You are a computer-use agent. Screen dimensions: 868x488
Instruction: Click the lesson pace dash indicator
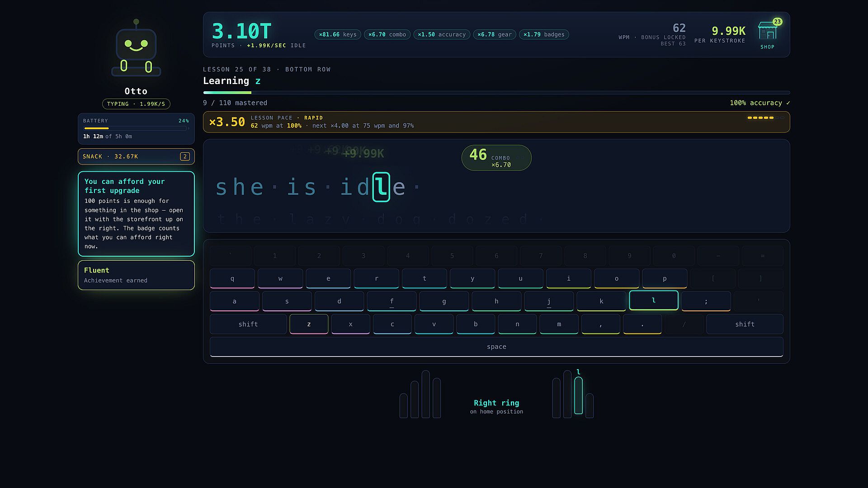(x=766, y=117)
